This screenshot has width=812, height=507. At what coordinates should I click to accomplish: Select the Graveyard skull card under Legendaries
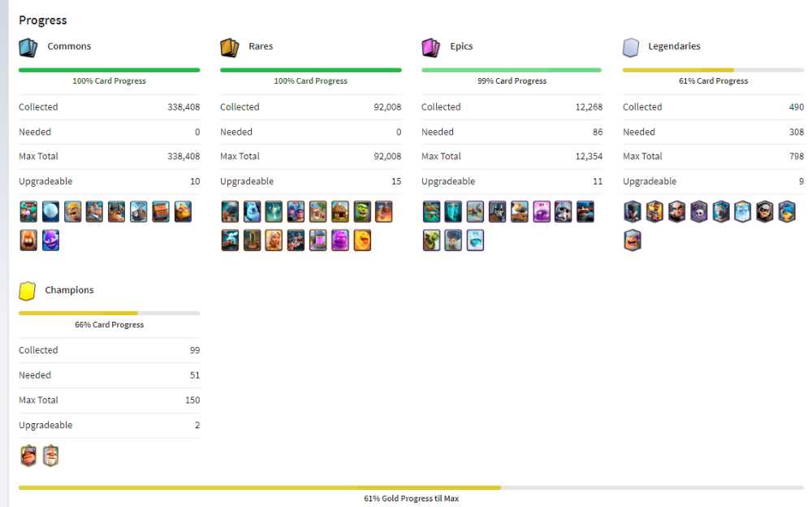coord(698,211)
